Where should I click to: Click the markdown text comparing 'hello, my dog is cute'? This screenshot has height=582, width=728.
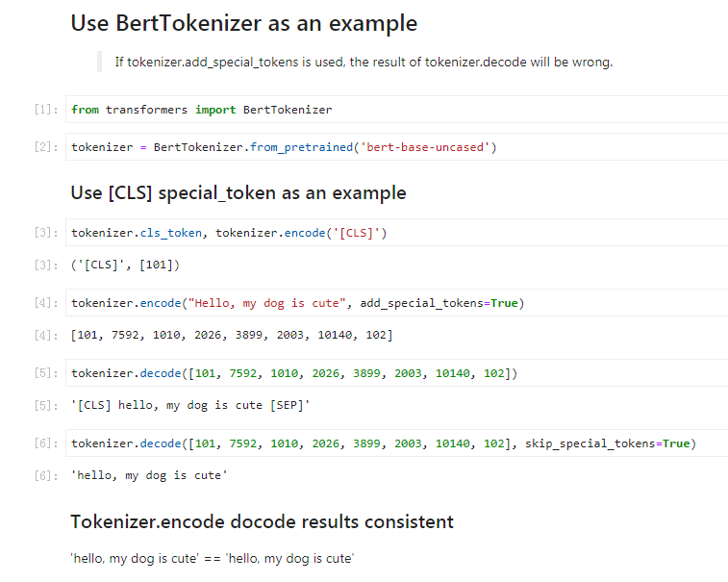pos(213,558)
